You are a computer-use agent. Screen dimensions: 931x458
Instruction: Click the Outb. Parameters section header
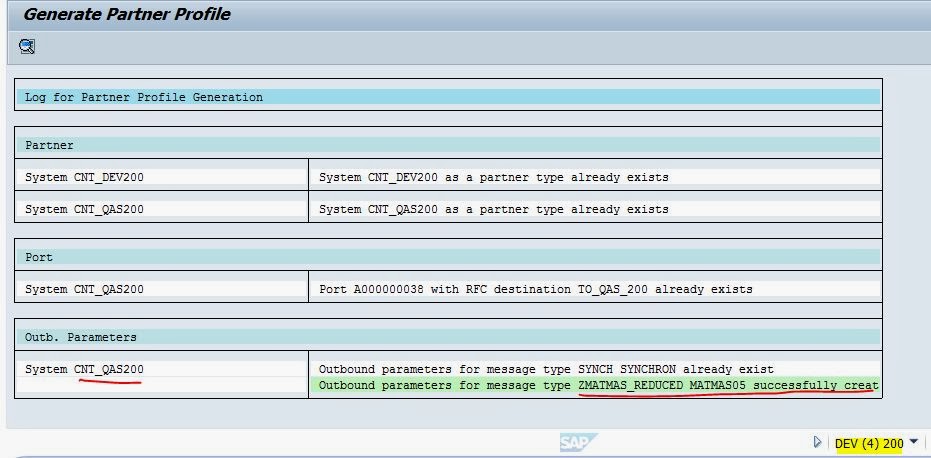(448, 337)
